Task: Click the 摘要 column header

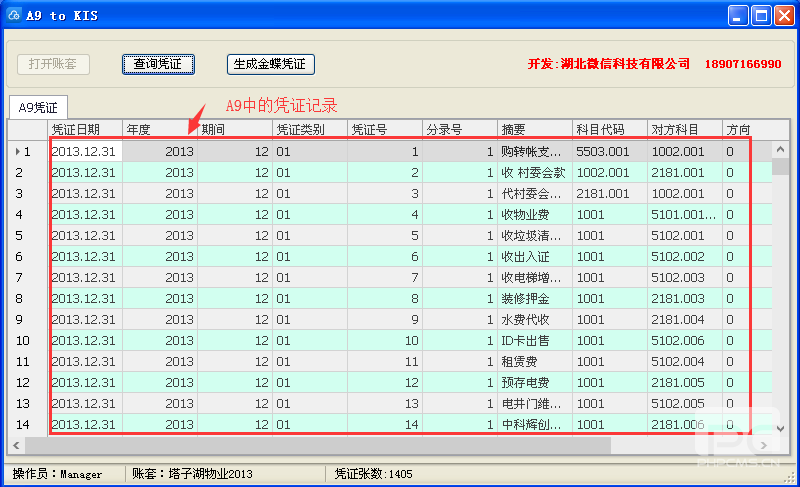Action: 534,130
